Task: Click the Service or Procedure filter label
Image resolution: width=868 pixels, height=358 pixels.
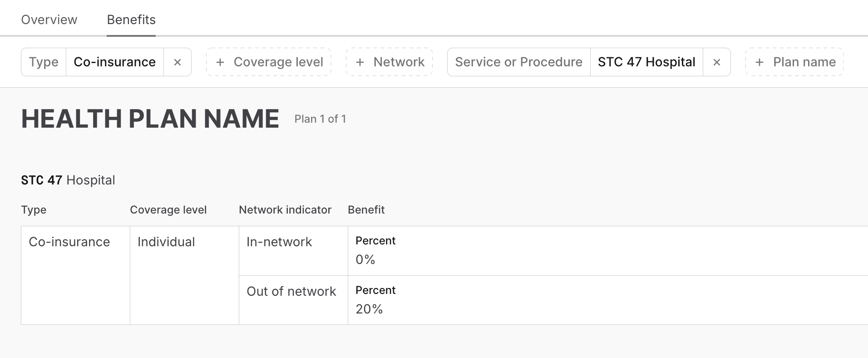Action: [518, 62]
